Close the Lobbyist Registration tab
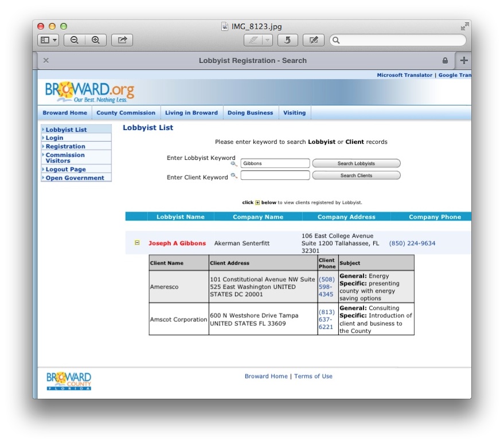 (x=46, y=60)
